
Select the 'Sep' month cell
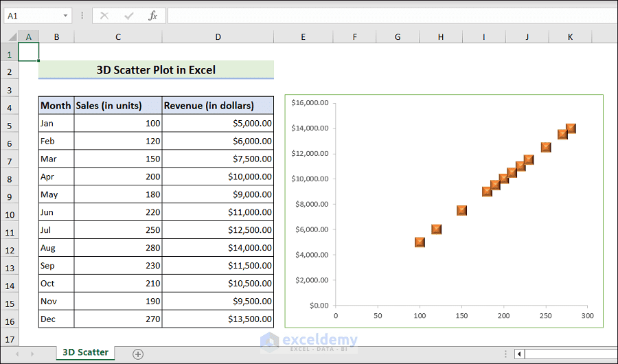click(56, 265)
